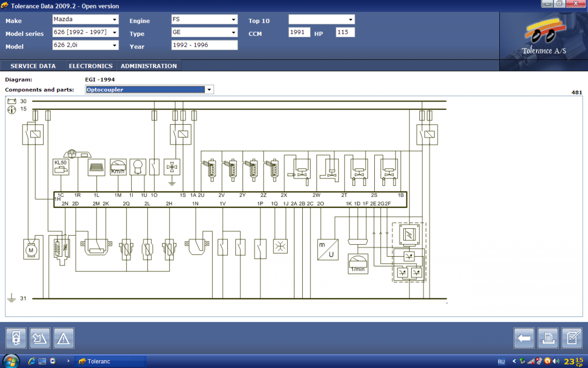This screenshot has height=368, width=588.
Task: Select the throttle sensor component at pin 1N
Action: [x=196, y=246]
